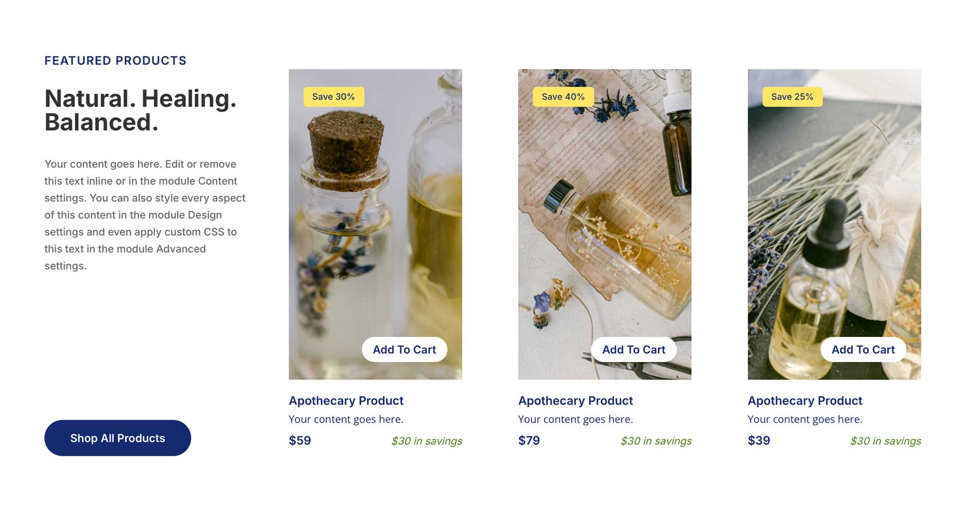
Task: Click the Save 40% badge
Action: [x=562, y=96]
